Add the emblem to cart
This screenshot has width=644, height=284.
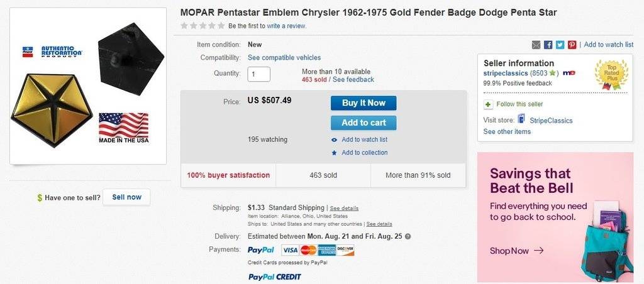click(364, 123)
